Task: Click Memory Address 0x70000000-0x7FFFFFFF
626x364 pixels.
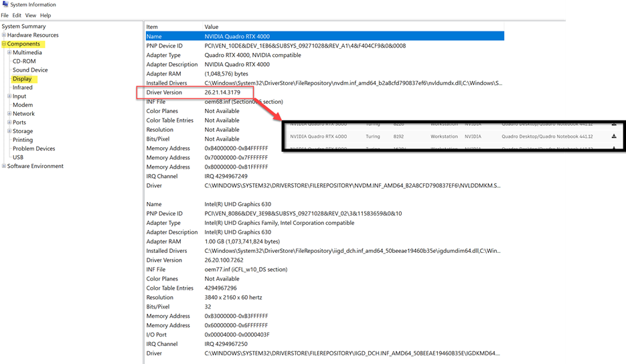Action: [x=236, y=158]
